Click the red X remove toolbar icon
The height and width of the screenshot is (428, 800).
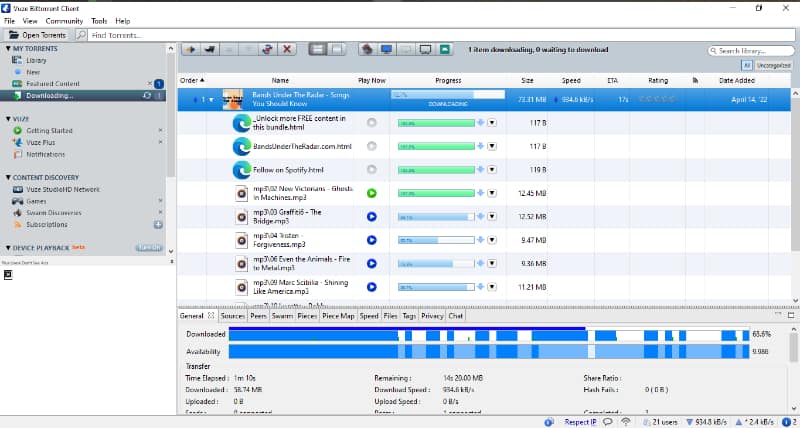click(x=287, y=49)
